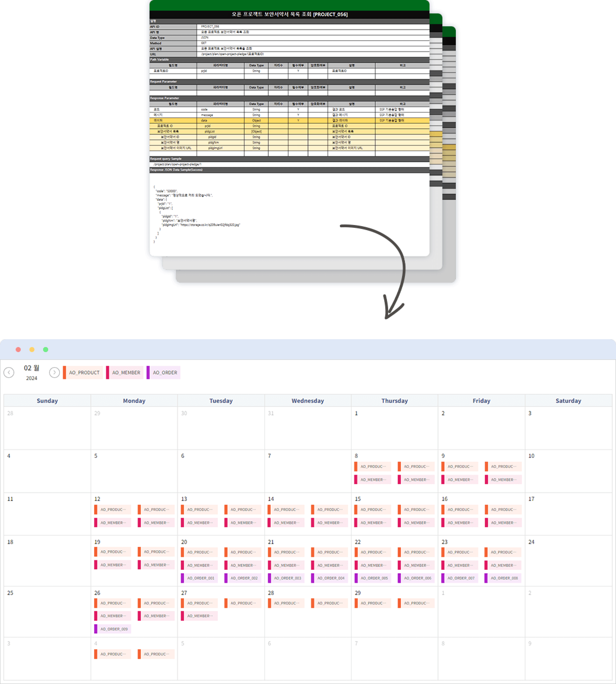Open the AO_ORDER_001 event

click(199, 578)
